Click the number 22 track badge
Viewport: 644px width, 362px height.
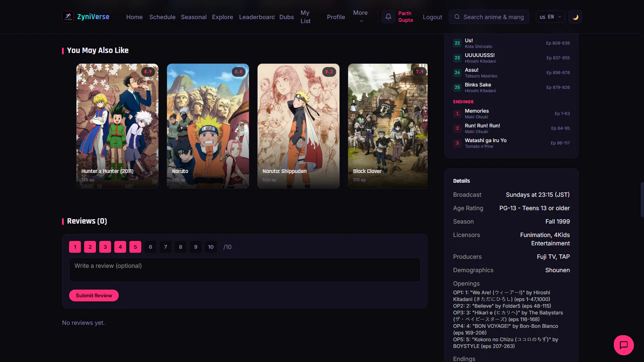coord(457,43)
